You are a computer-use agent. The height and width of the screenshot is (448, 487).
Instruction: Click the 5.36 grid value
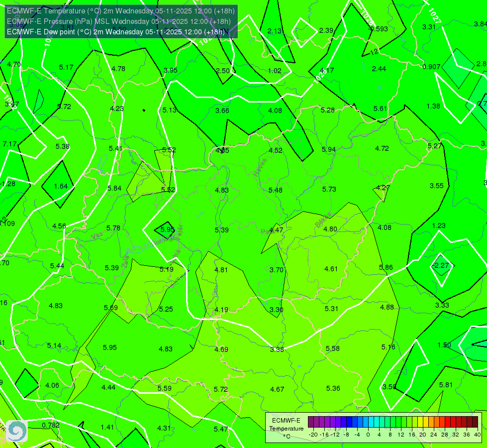333,388
